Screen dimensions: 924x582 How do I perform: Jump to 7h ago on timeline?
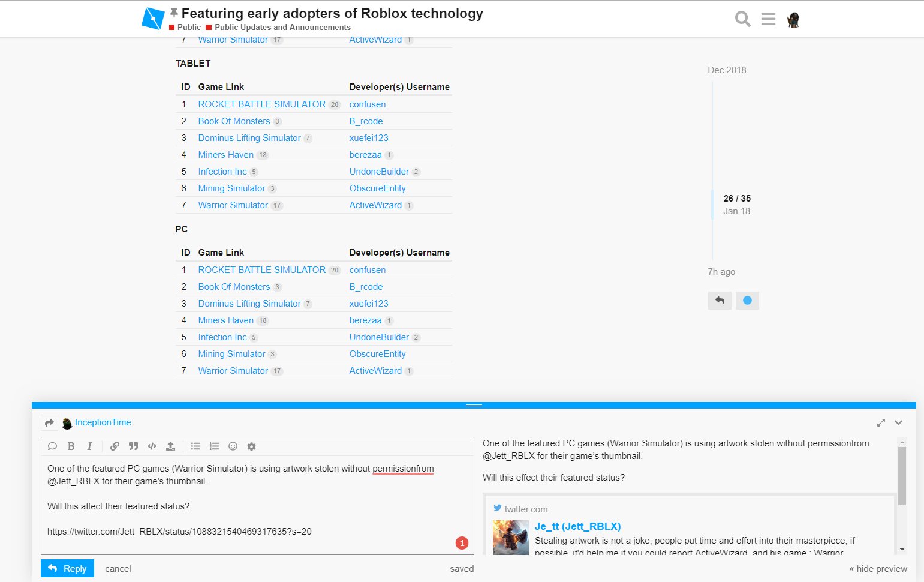pos(721,272)
